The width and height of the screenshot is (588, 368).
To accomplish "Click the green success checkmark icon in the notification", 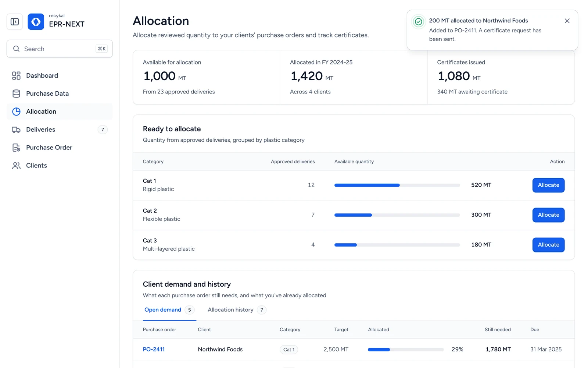I will (x=418, y=22).
